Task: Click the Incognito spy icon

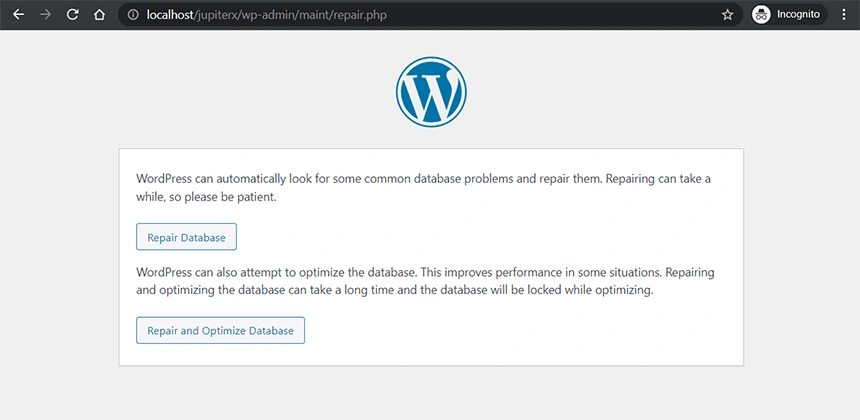Action: 761,15
